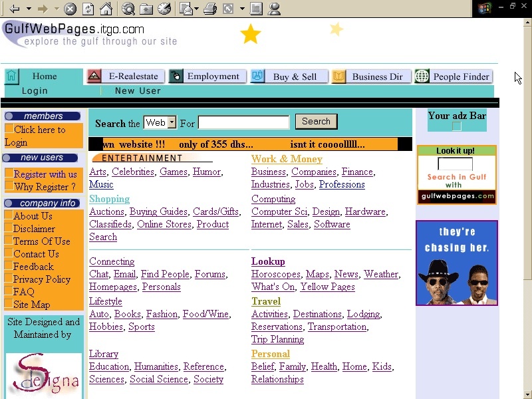
Task: Open the Back history dropdown arrow
Action: click(29, 9)
